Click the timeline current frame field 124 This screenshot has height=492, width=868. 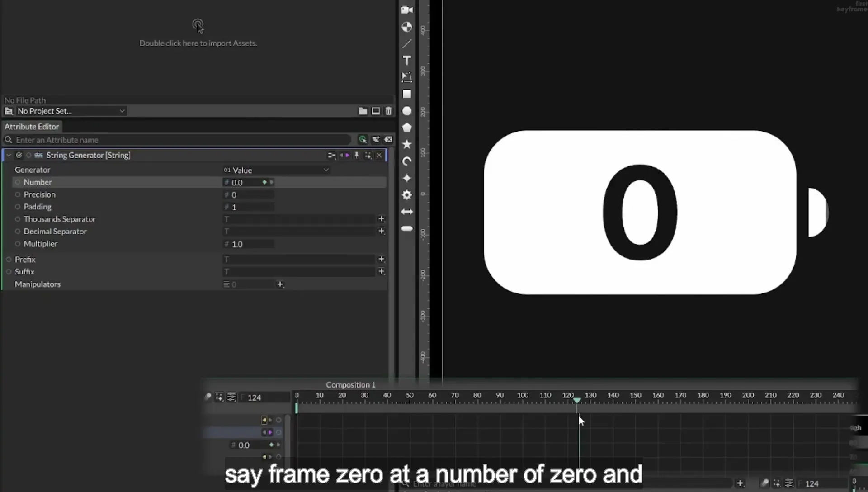click(264, 397)
